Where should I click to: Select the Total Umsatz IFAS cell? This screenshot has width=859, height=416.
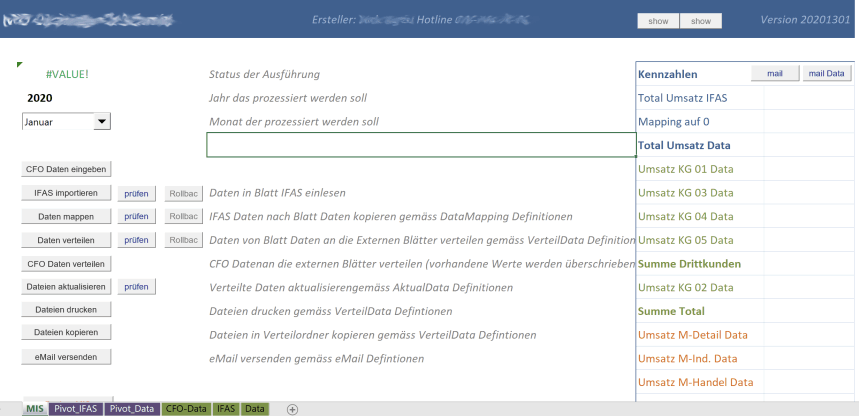(x=700, y=98)
